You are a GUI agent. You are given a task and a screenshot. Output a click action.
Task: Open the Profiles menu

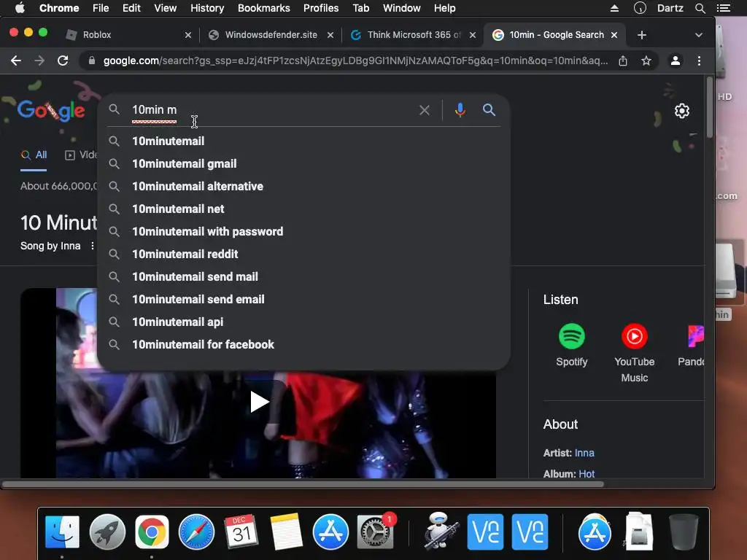pos(321,8)
